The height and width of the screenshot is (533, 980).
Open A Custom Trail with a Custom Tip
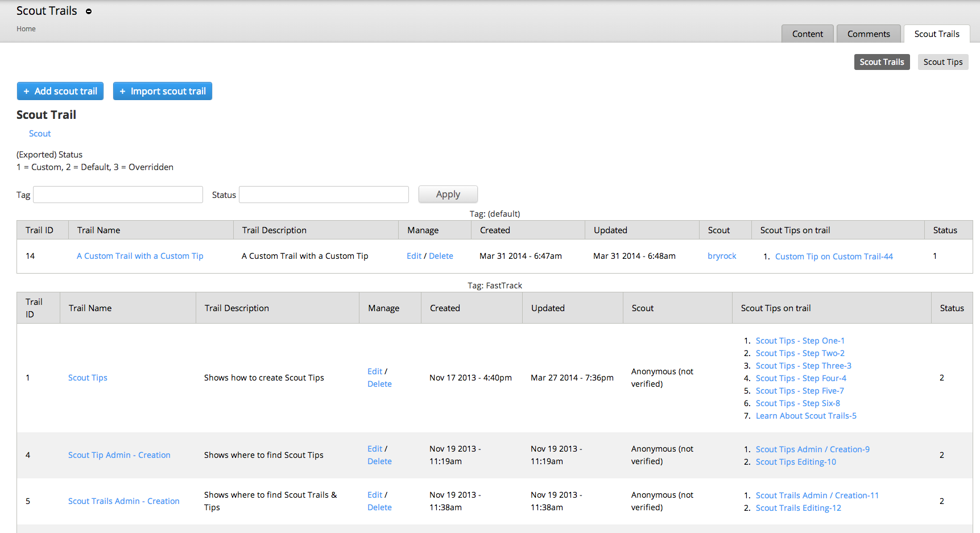tap(140, 256)
